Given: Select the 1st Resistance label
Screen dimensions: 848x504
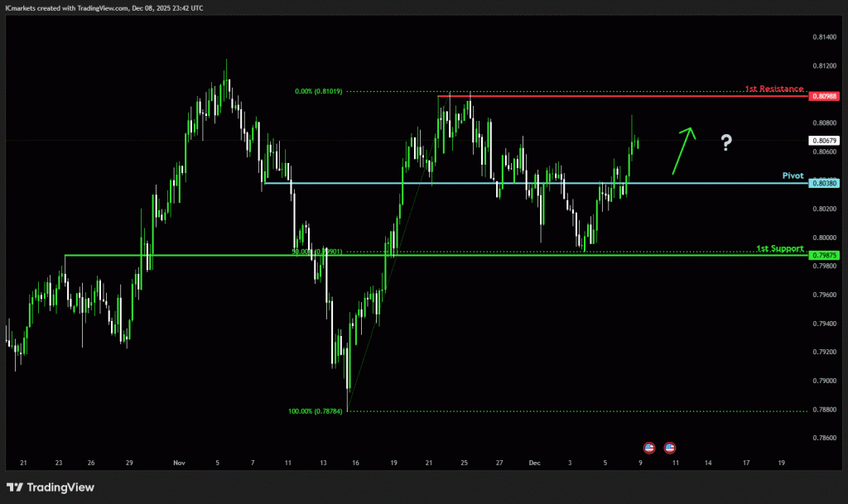Looking at the screenshot, I should coord(773,89).
